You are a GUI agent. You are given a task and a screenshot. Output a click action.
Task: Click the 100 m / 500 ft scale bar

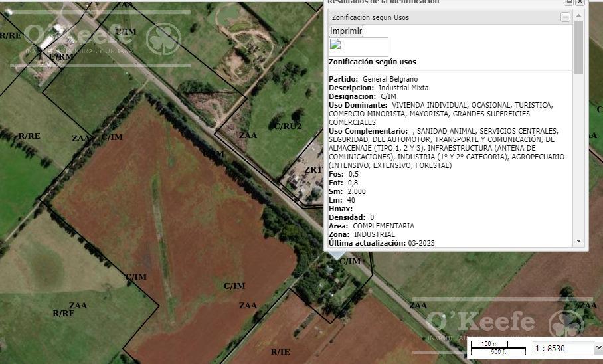click(x=497, y=348)
